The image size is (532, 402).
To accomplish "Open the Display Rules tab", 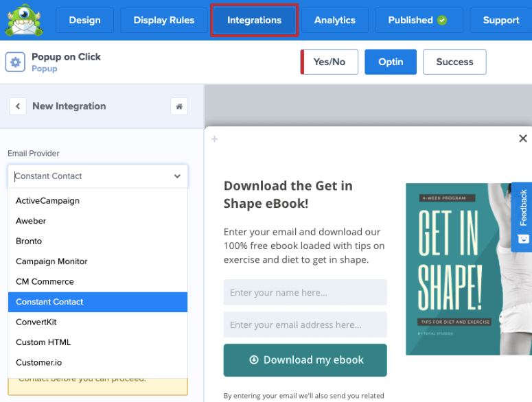I will (164, 21).
